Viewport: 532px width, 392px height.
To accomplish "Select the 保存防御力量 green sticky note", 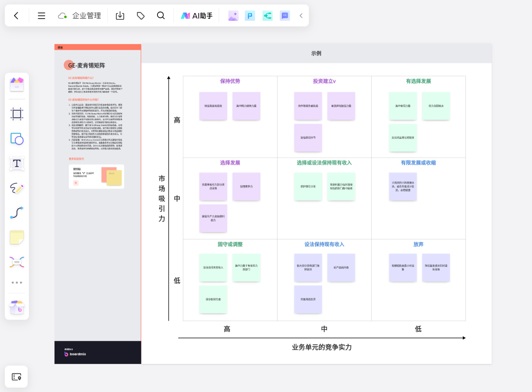I will pos(213,299).
